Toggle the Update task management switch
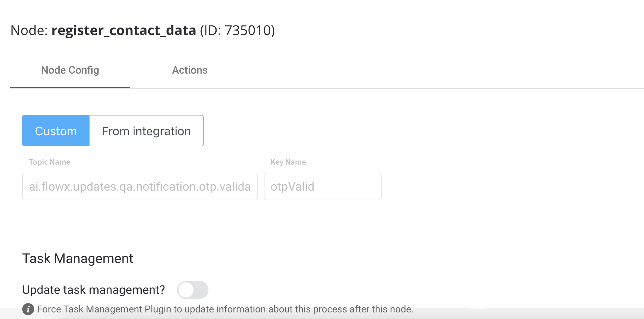This screenshot has height=319, width=644. [x=193, y=290]
